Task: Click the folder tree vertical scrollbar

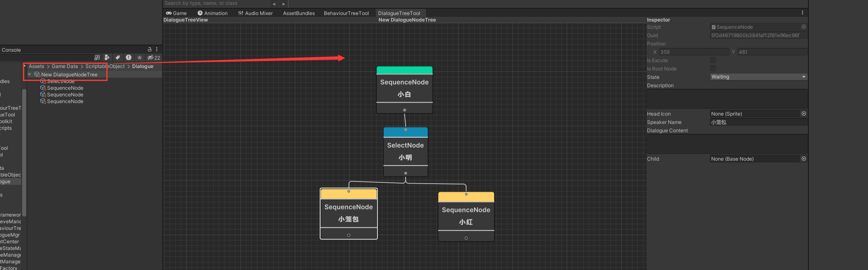Action: tap(24, 152)
